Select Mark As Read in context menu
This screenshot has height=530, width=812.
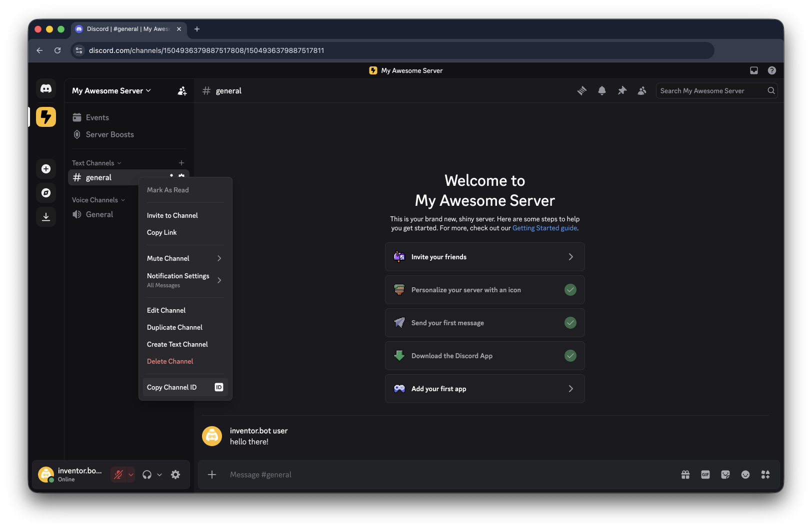(x=185, y=190)
